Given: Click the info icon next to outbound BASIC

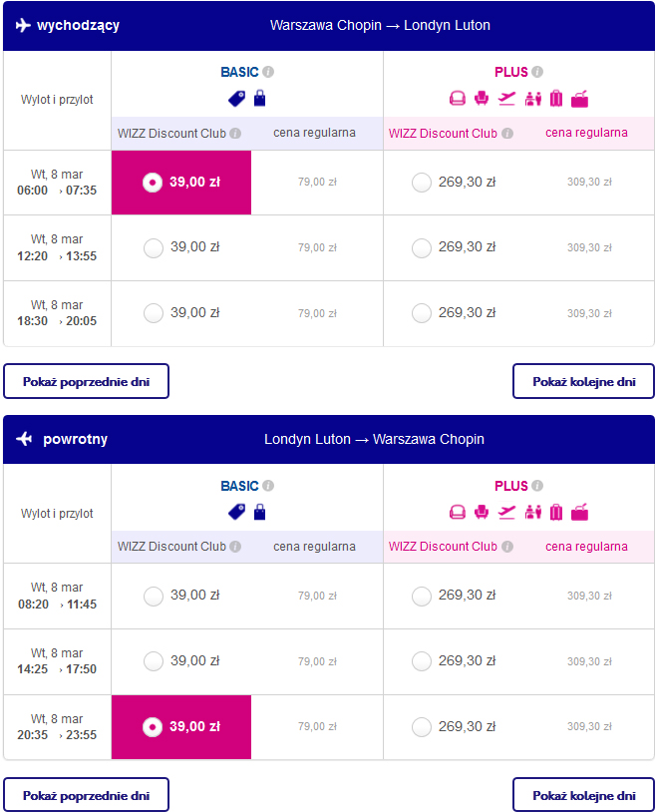Looking at the screenshot, I should coord(268,72).
